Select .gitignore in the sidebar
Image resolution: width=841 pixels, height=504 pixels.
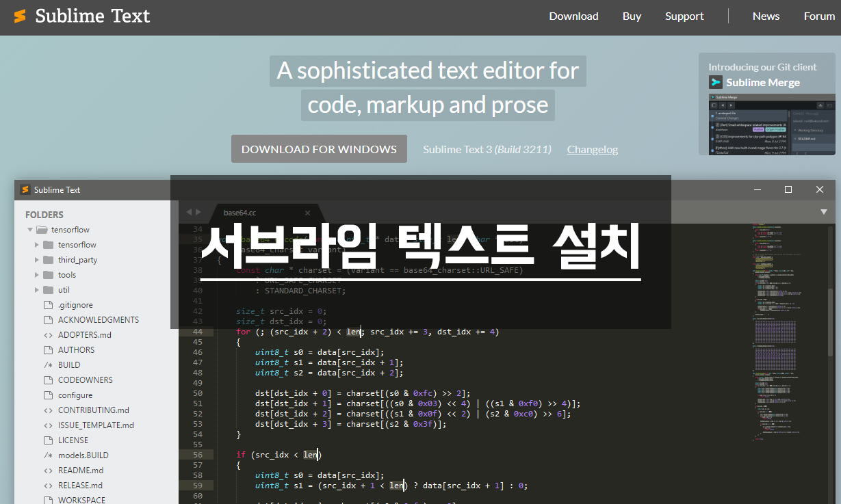[75, 305]
